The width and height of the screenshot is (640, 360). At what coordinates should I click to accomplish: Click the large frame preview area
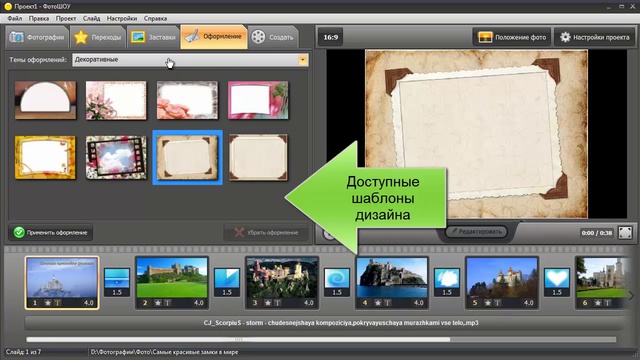coord(476,134)
